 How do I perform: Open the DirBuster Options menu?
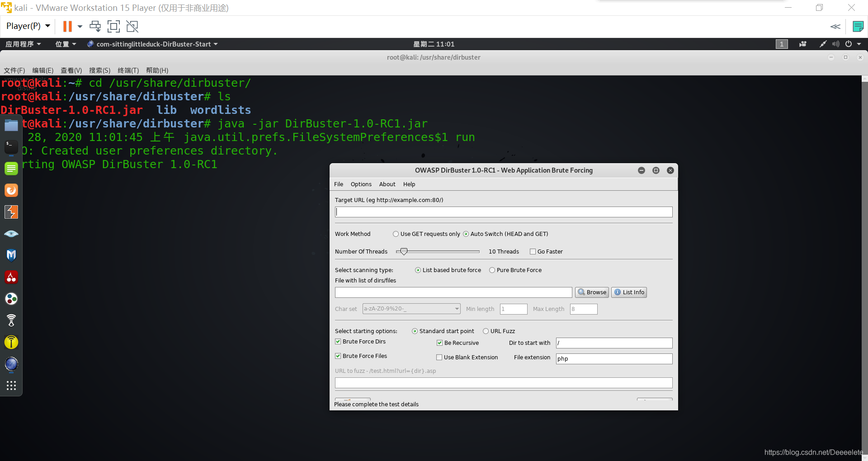361,184
